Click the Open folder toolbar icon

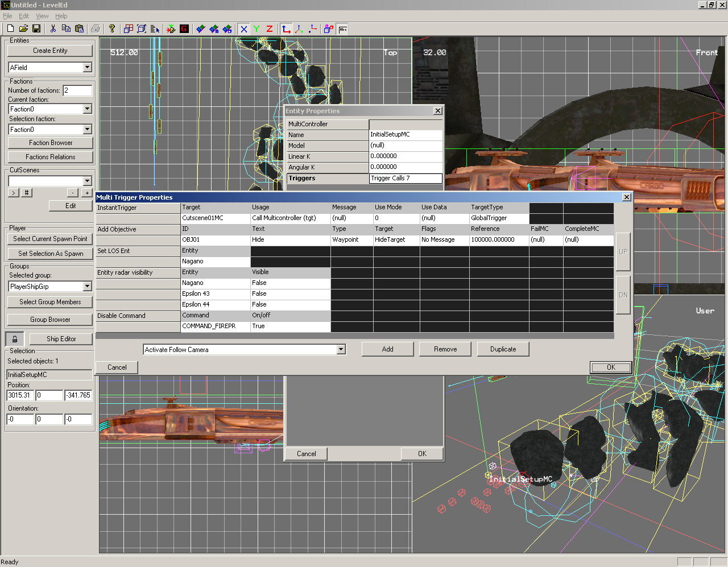23,29
